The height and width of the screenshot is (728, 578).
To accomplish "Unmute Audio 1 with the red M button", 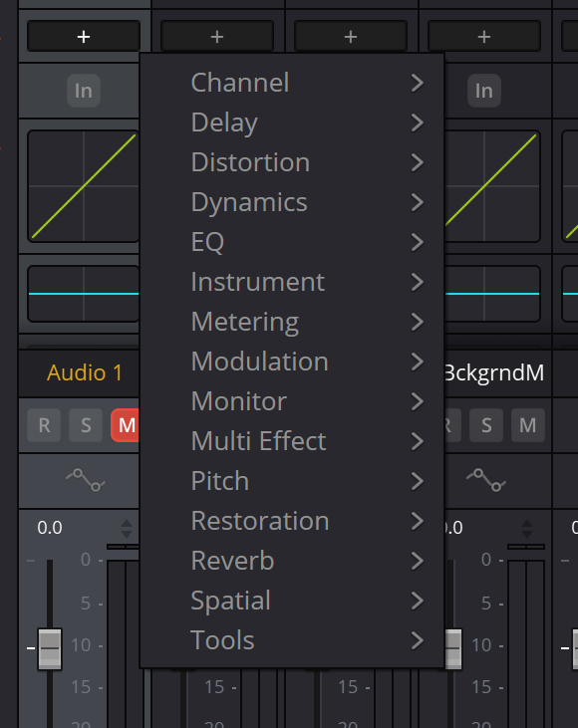I will 125,425.
